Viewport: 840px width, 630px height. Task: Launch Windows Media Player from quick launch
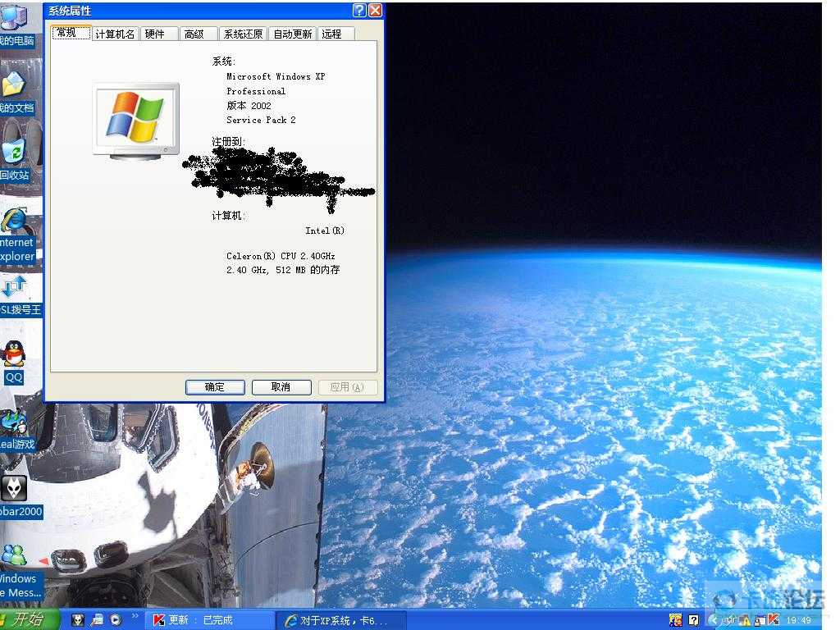(116, 620)
